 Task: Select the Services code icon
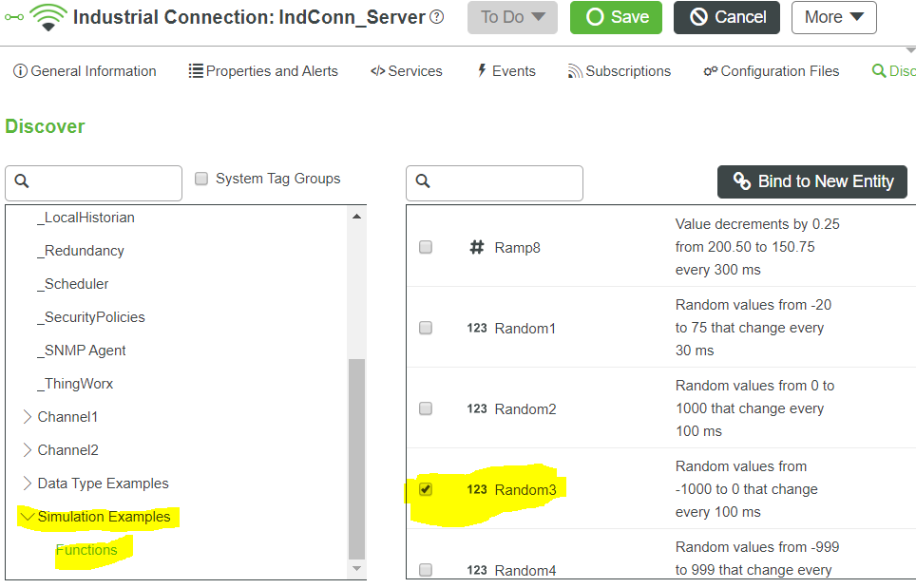tap(376, 70)
